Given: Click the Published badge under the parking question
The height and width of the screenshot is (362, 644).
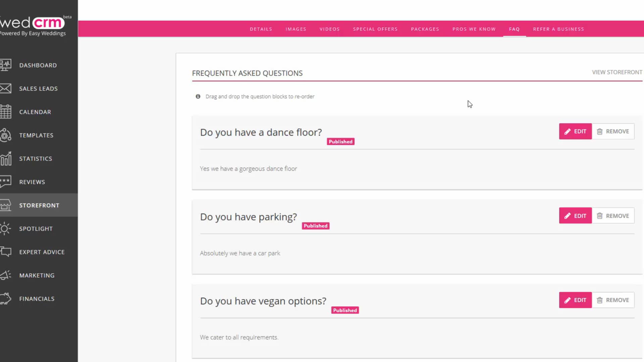Looking at the screenshot, I should point(315,226).
